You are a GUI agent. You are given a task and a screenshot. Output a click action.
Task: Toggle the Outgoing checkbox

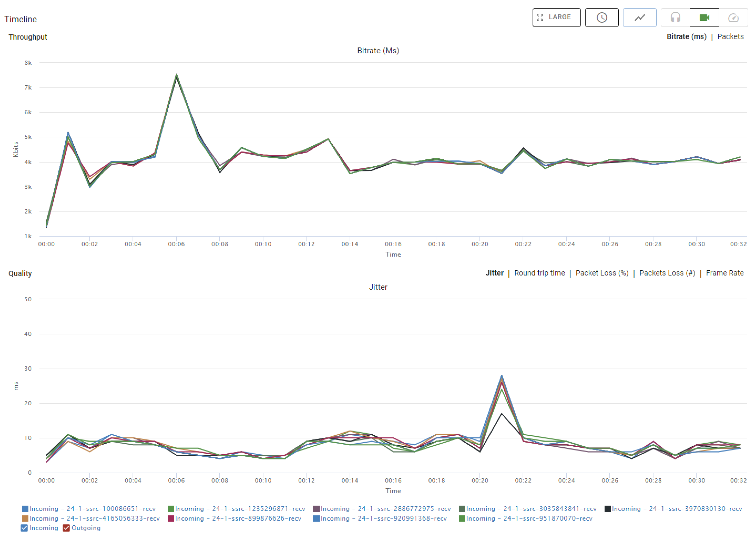click(x=66, y=528)
